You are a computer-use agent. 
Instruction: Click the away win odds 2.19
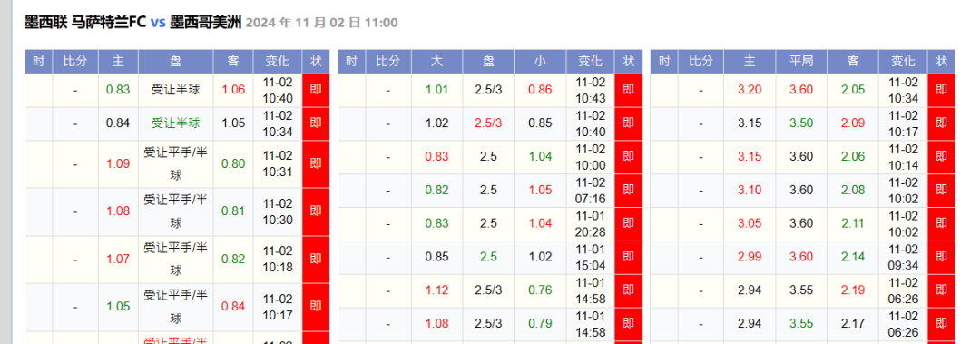point(852,290)
